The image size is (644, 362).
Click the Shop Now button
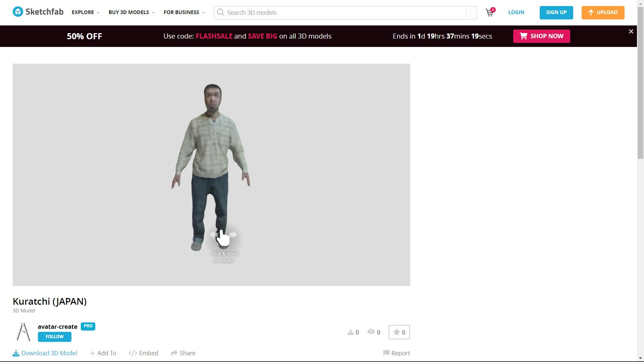coord(541,36)
